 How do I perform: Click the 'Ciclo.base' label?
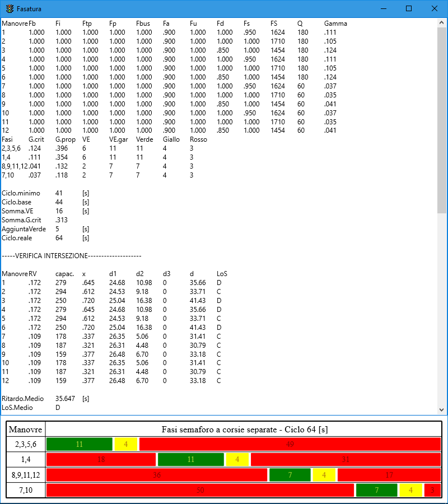pyautogui.click(x=16, y=202)
